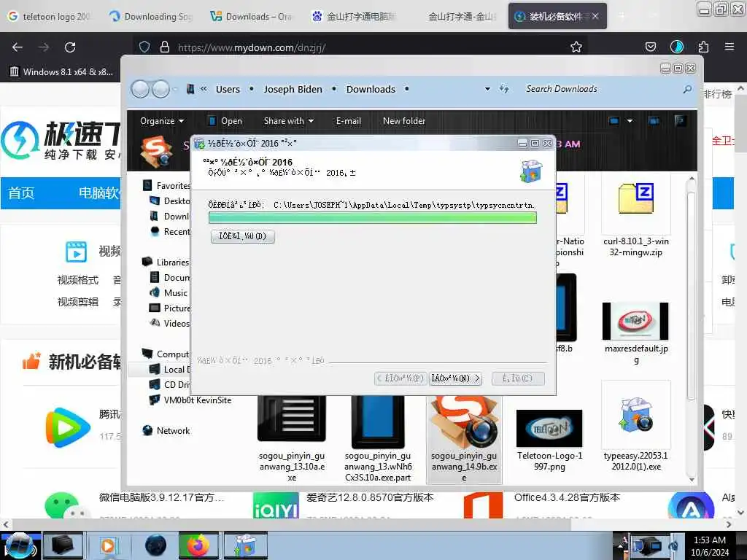
Task: Click 首页 on website navigation
Action: pyautogui.click(x=21, y=192)
